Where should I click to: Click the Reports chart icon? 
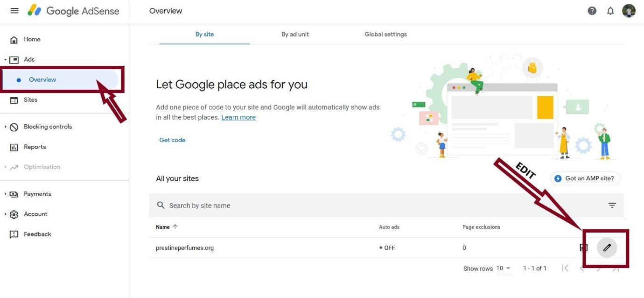(x=14, y=147)
